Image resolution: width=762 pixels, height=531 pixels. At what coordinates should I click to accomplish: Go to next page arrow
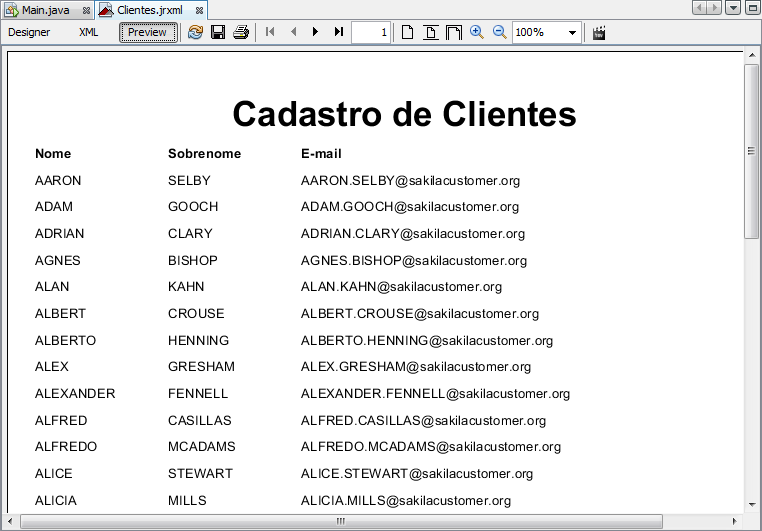[x=316, y=32]
